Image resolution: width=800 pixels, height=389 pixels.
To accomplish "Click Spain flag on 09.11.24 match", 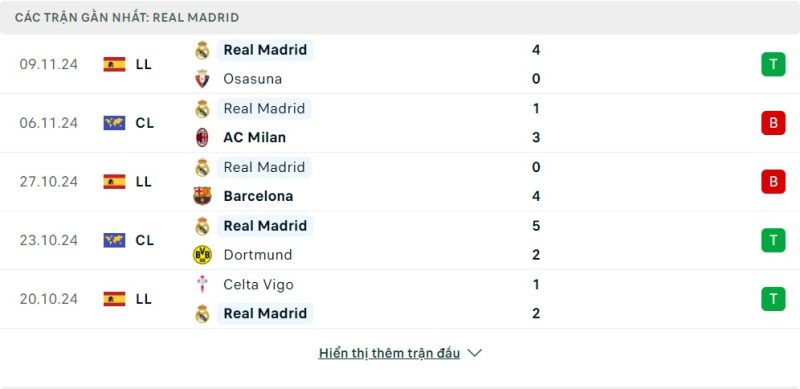I will (114, 64).
